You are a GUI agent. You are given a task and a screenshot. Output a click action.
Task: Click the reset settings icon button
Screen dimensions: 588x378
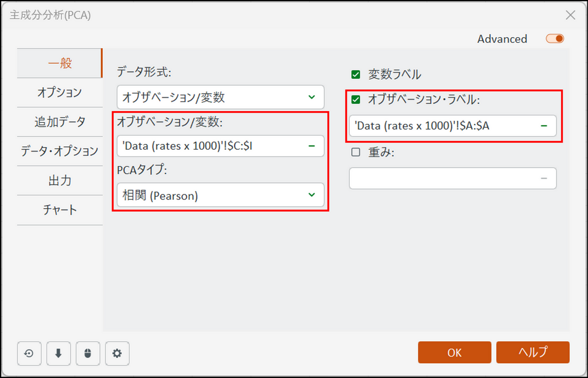tap(29, 354)
